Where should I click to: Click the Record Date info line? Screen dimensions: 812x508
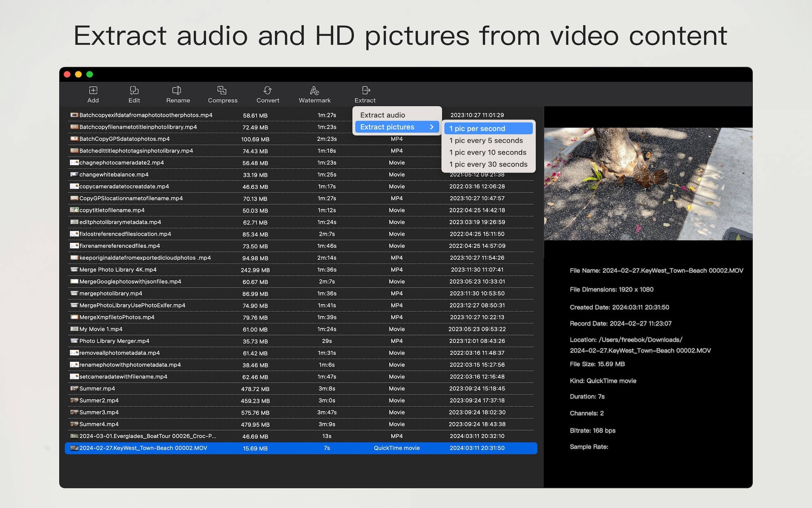coord(620,323)
